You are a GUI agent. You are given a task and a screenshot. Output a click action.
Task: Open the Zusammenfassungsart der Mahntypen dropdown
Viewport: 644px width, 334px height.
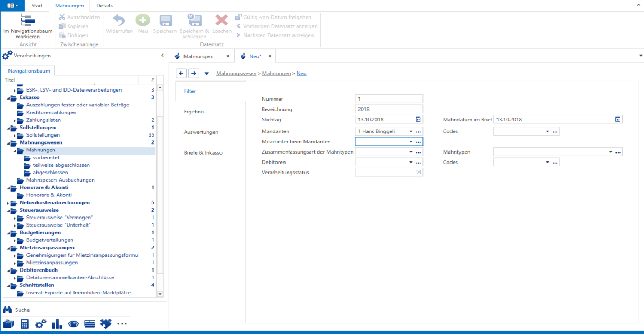coord(410,152)
